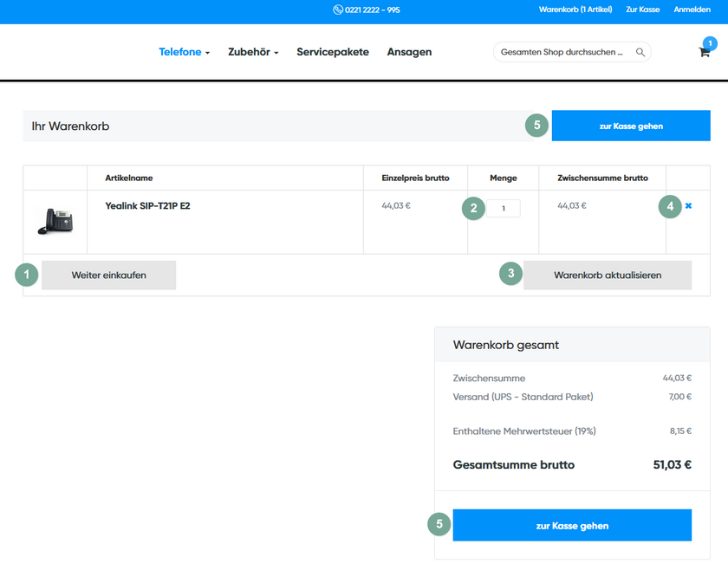This screenshot has width=728, height=570.
Task: Go to the Servicepakete menu item
Action: coord(333,52)
